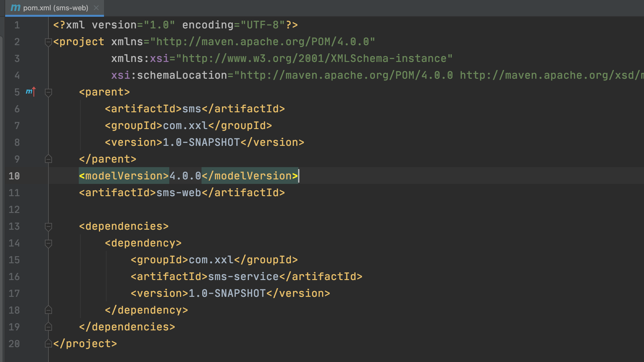
Task: Click the Maven parent gutter icon on line 5
Action: pyautogui.click(x=30, y=92)
